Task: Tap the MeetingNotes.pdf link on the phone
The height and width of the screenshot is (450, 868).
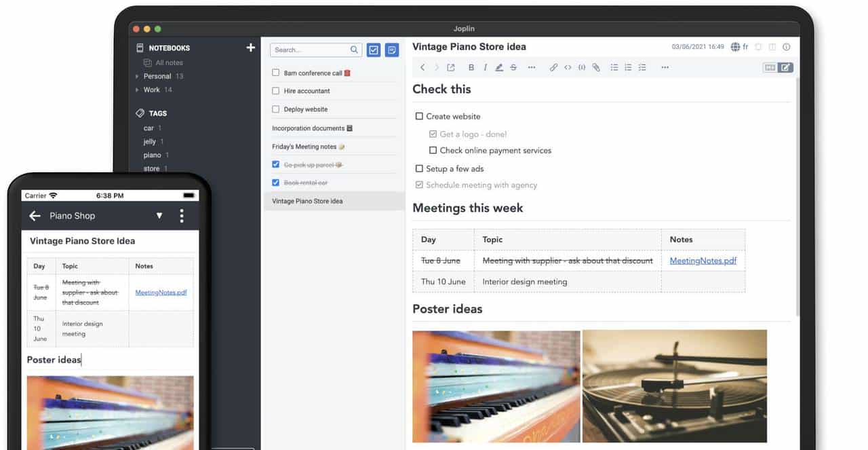Action: tap(161, 293)
